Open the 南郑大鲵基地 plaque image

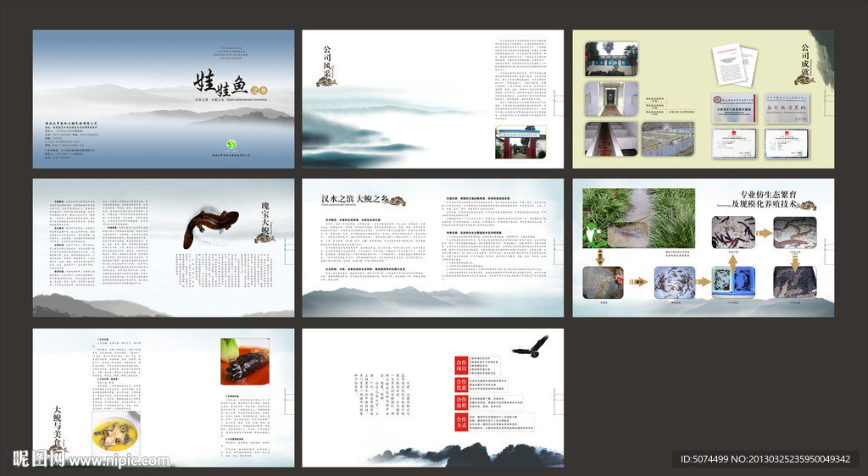786,108
